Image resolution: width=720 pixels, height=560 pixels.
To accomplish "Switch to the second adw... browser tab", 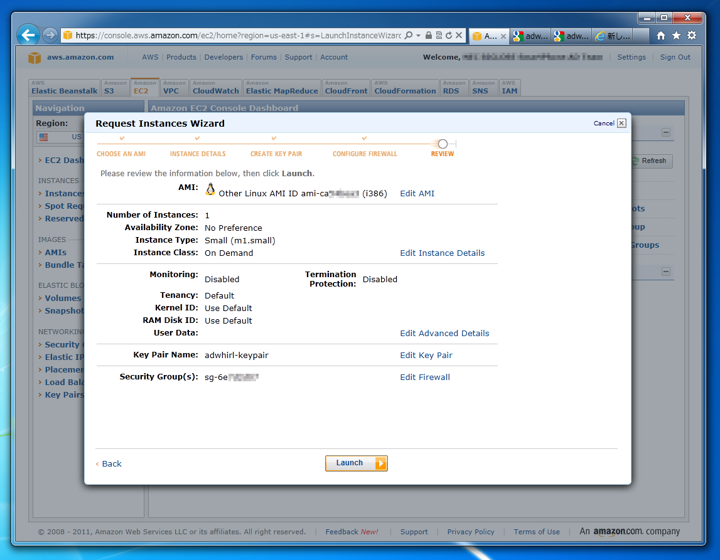I will [571, 36].
